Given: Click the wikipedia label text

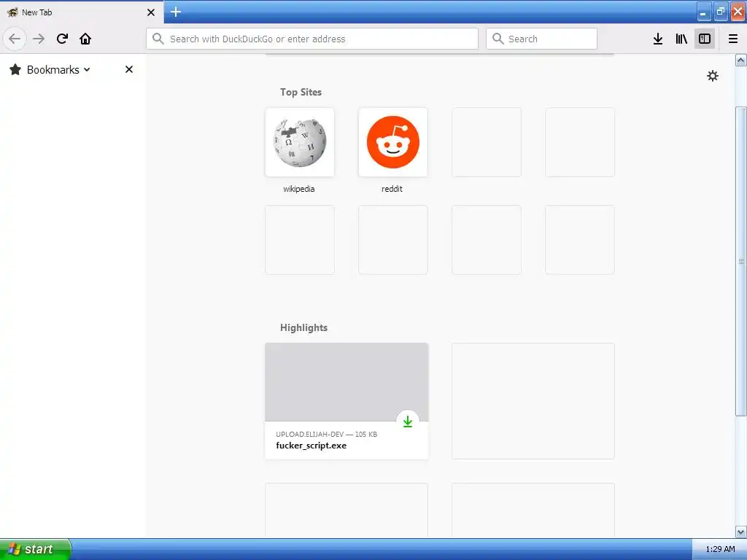Looking at the screenshot, I should click(298, 189).
